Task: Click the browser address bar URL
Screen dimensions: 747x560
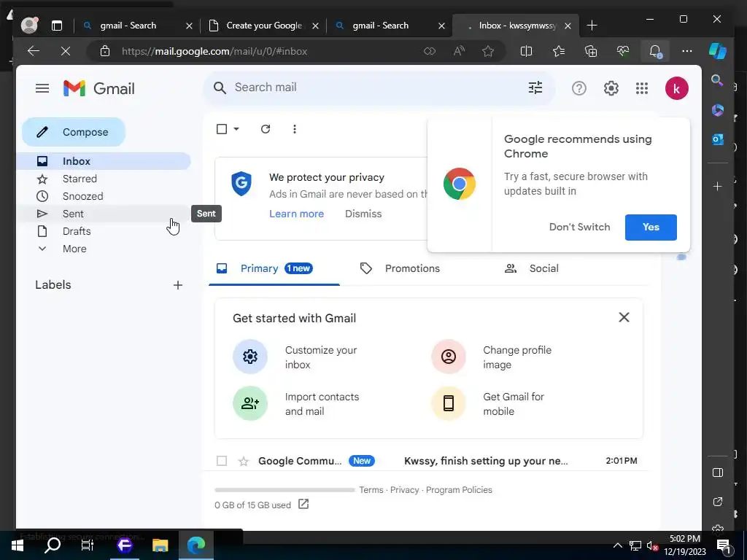Action: 214,52
